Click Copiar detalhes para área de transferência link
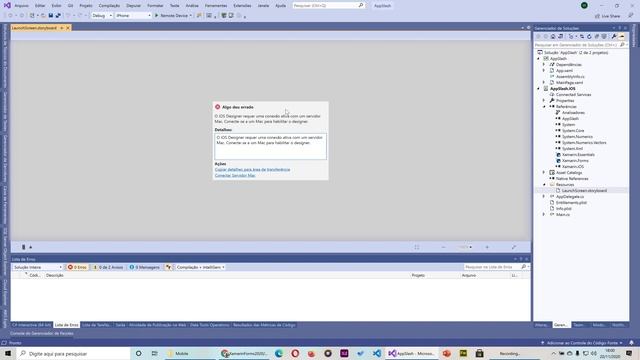The height and width of the screenshot is (360, 640). 252,169
